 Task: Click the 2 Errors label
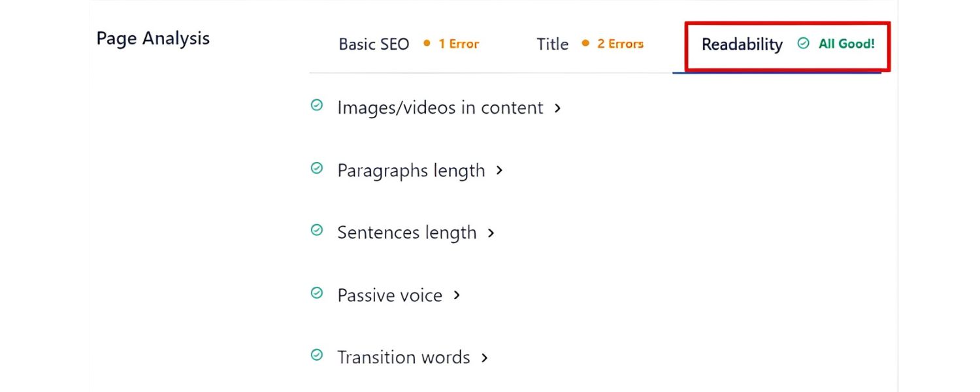620,44
